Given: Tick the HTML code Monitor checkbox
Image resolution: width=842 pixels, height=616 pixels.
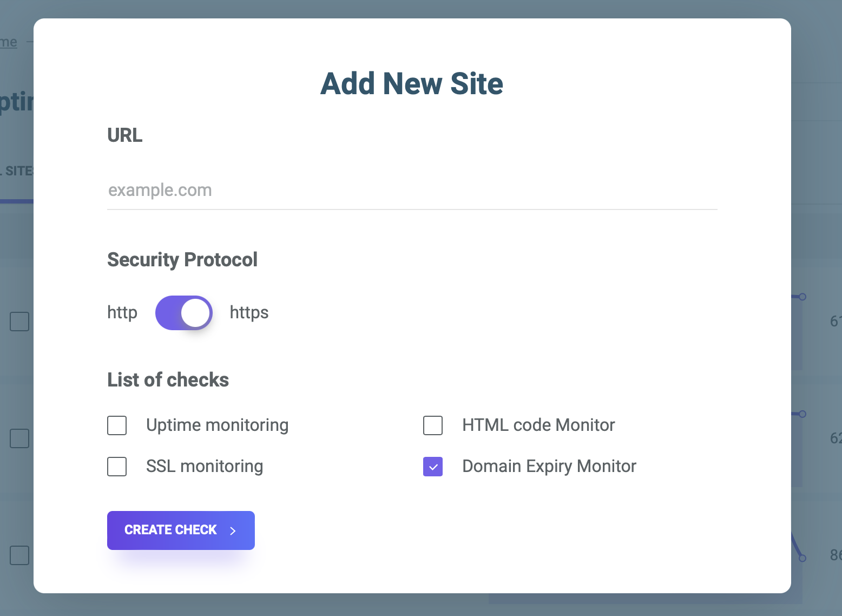Looking at the screenshot, I should 433,425.
